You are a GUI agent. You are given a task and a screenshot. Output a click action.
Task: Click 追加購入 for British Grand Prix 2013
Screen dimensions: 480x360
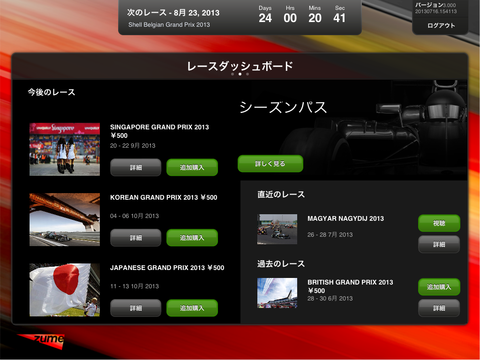tap(439, 287)
